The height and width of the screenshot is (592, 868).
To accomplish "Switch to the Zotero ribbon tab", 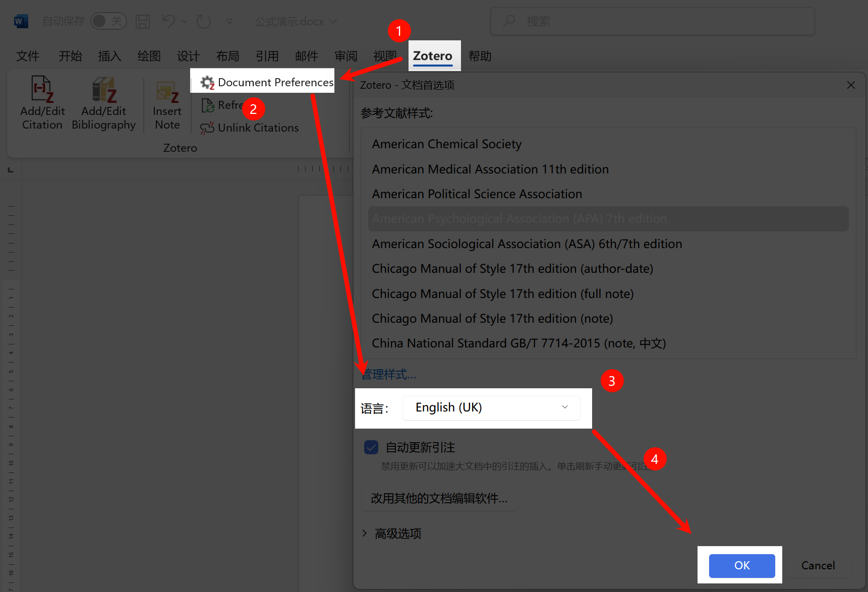I will (x=433, y=56).
